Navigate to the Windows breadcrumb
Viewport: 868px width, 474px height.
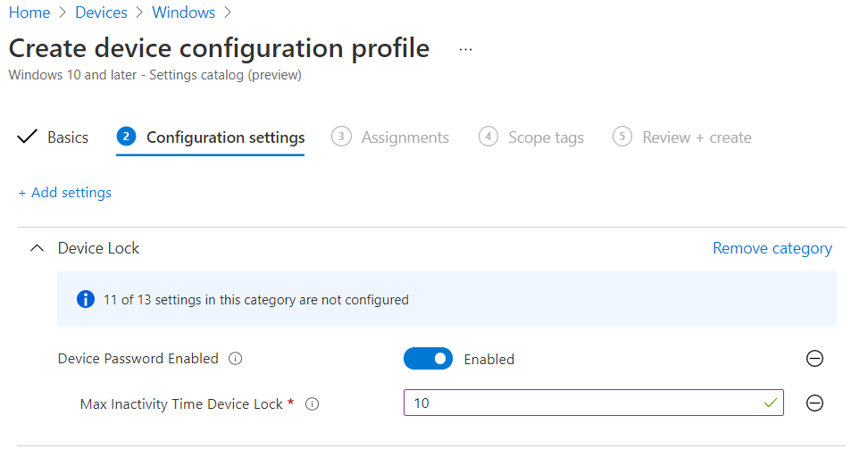(x=184, y=12)
